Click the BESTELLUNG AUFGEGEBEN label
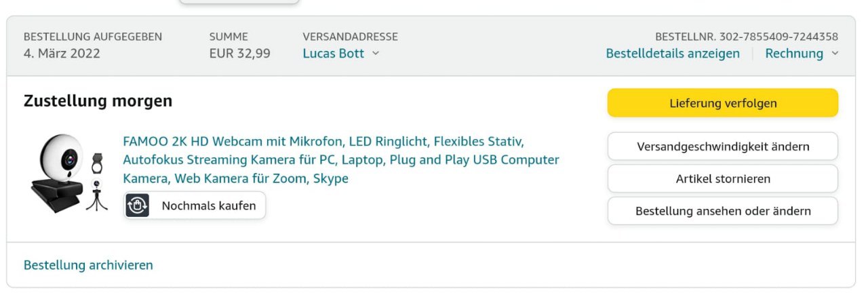868x293 pixels. click(x=93, y=37)
